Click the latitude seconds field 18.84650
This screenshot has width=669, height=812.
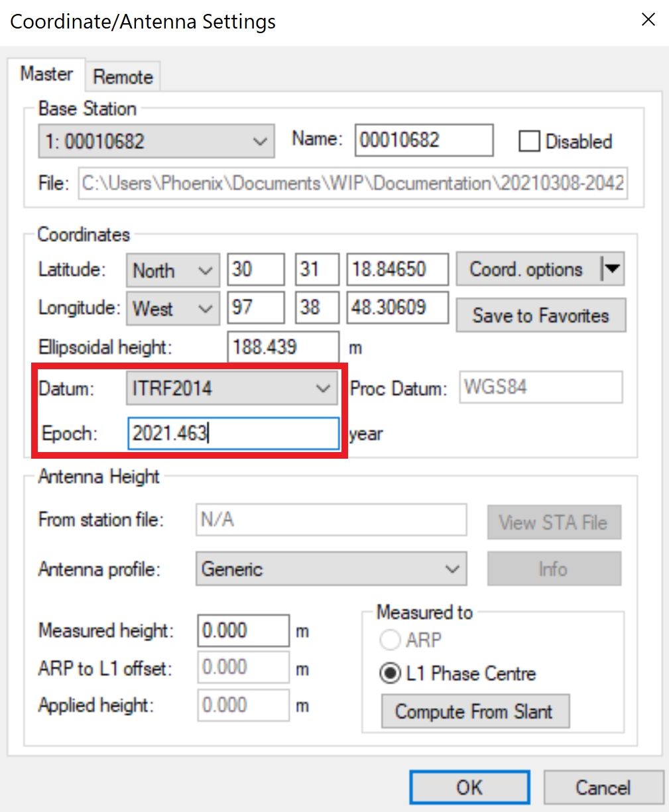coord(397,269)
